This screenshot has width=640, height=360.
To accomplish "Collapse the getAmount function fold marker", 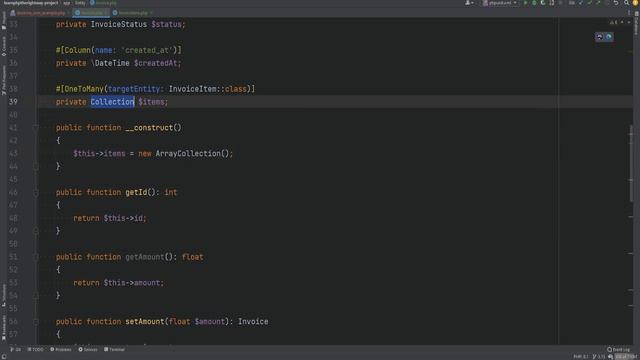I will tap(36, 257).
